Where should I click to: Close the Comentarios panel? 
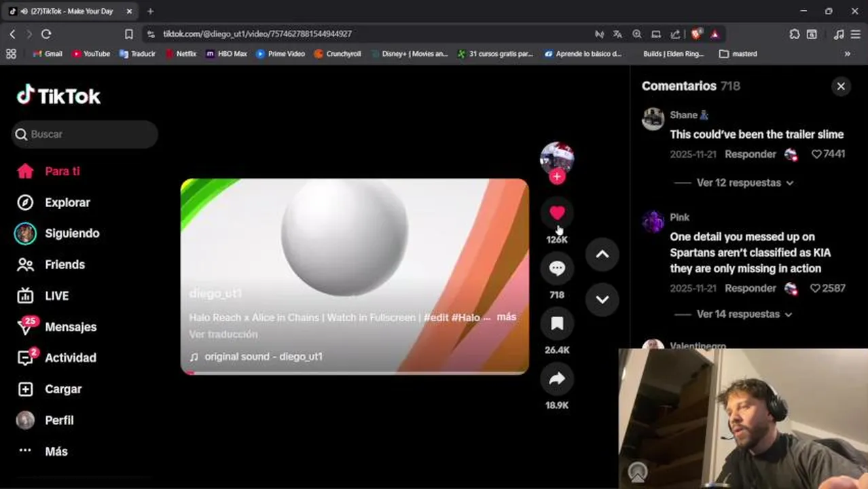pyautogui.click(x=841, y=86)
